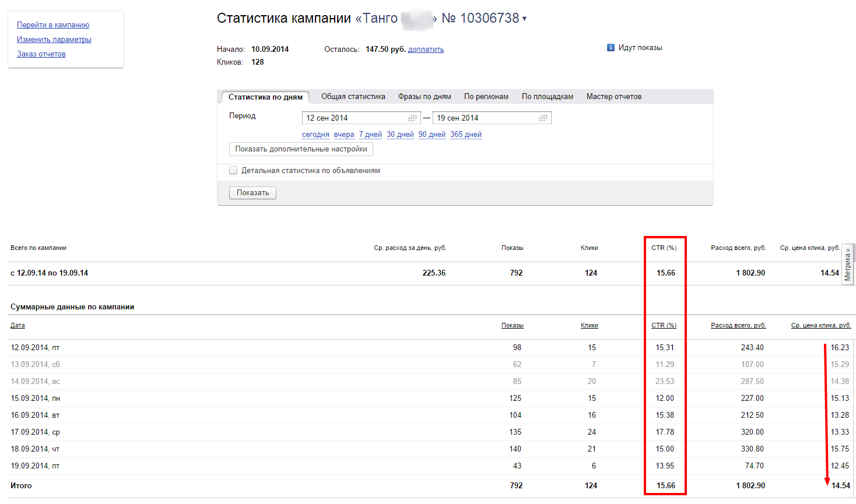
Task: Click the доплатить link
Action: (x=426, y=50)
